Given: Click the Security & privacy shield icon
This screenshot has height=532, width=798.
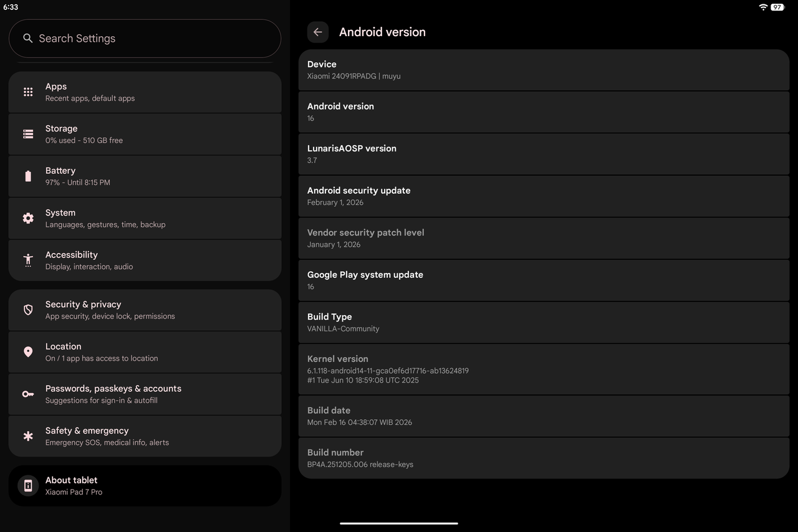Looking at the screenshot, I should (28, 310).
